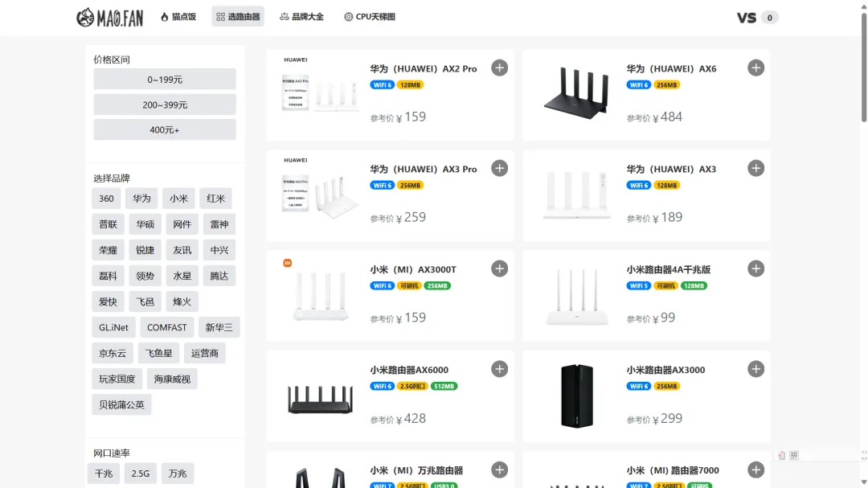This screenshot has height=488, width=868.
Task: Open the 小米路由器AX6000 product image
Action: [320, 400]
